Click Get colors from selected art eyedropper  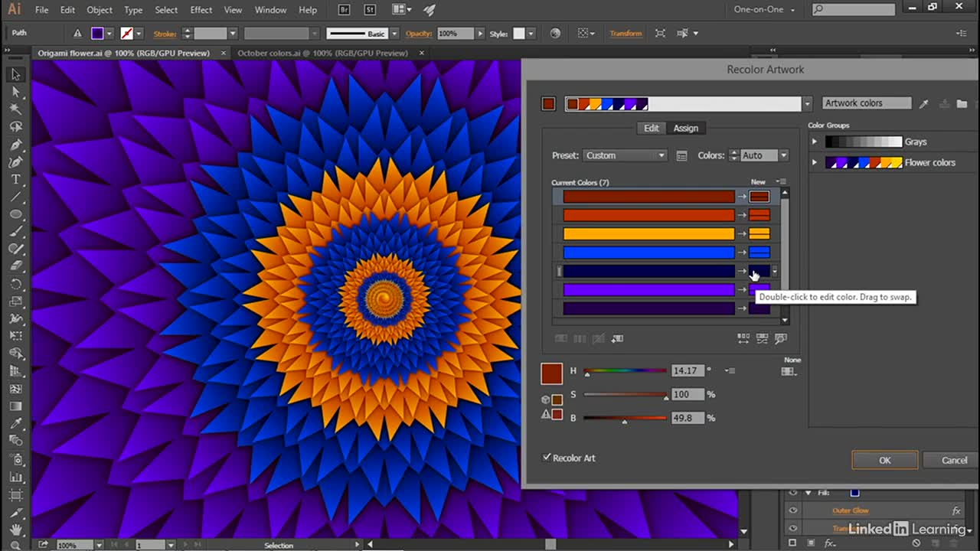tap(924, 103)
